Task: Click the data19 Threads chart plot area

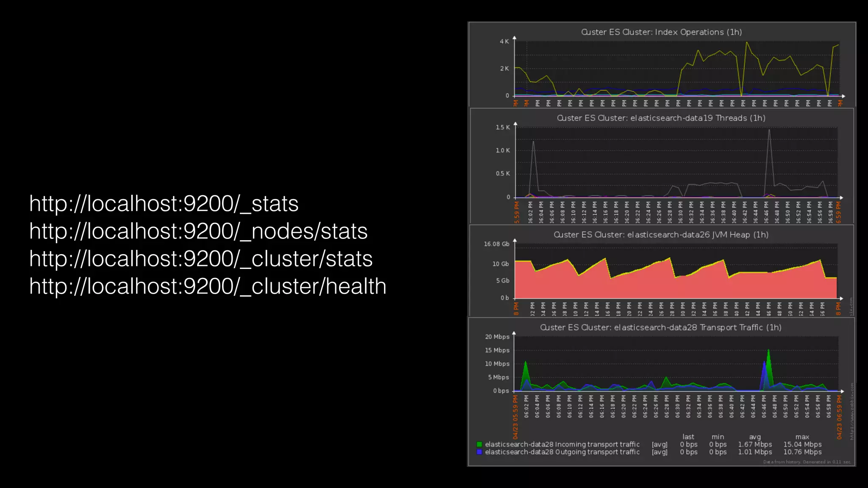Action: (677, 162)
